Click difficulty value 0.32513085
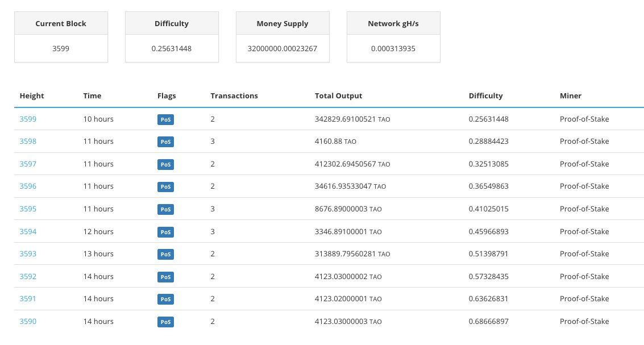 click(488, 164)
